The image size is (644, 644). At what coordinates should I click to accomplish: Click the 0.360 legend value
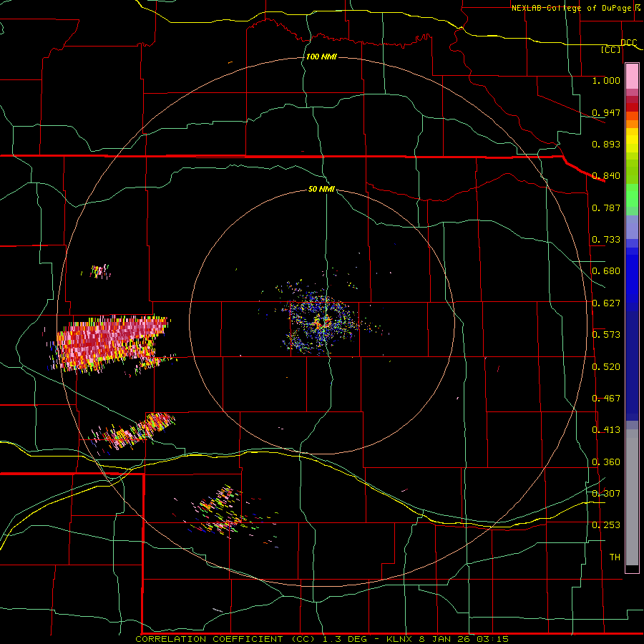click(606, 462)
